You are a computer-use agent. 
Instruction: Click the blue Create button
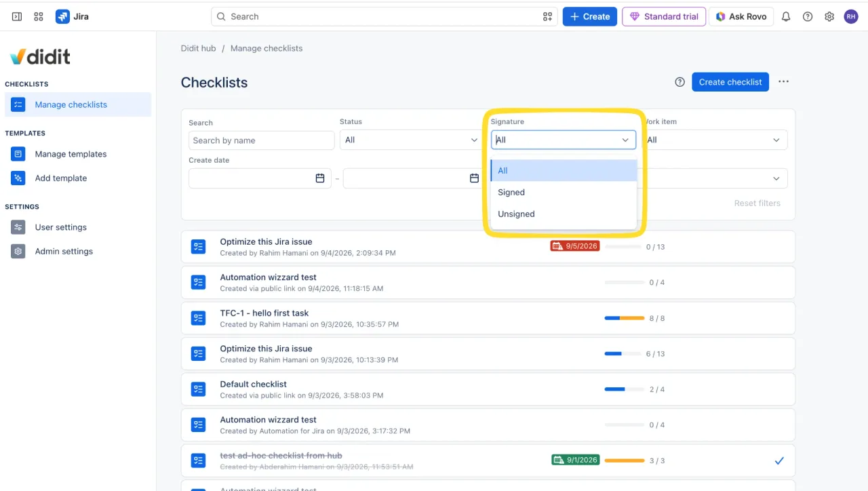tap(589, 16)
